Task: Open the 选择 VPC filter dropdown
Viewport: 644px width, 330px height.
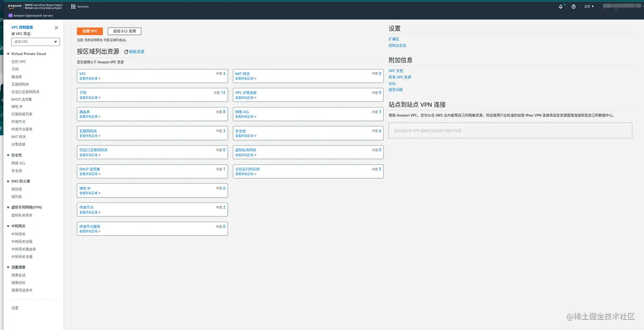Action: tap(35, 42)
